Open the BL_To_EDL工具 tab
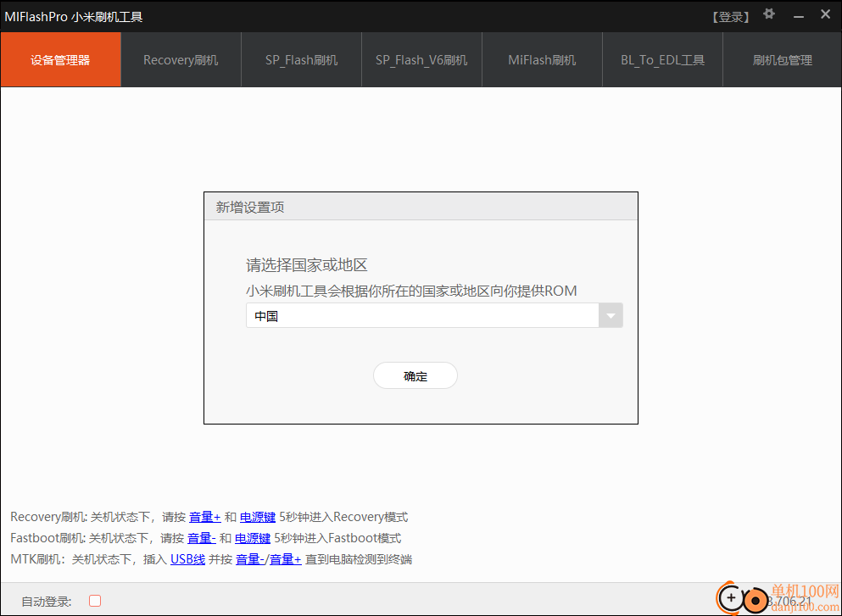The width and height of the screenshot is (842, 616). click(x=662, y=59)
